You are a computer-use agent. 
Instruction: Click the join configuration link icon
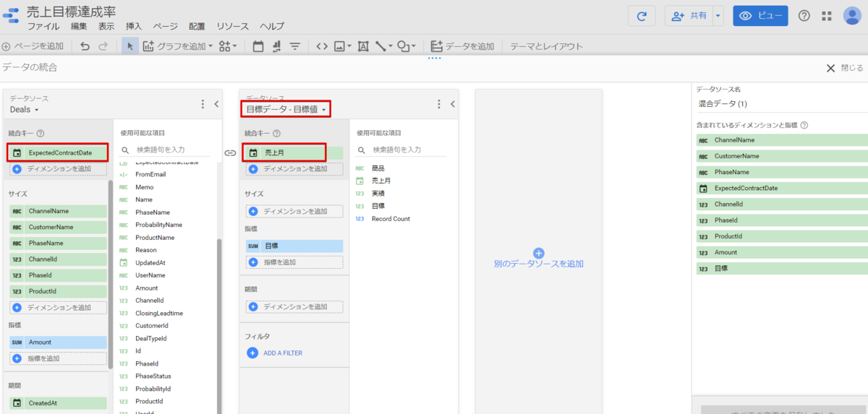(230, 152)
